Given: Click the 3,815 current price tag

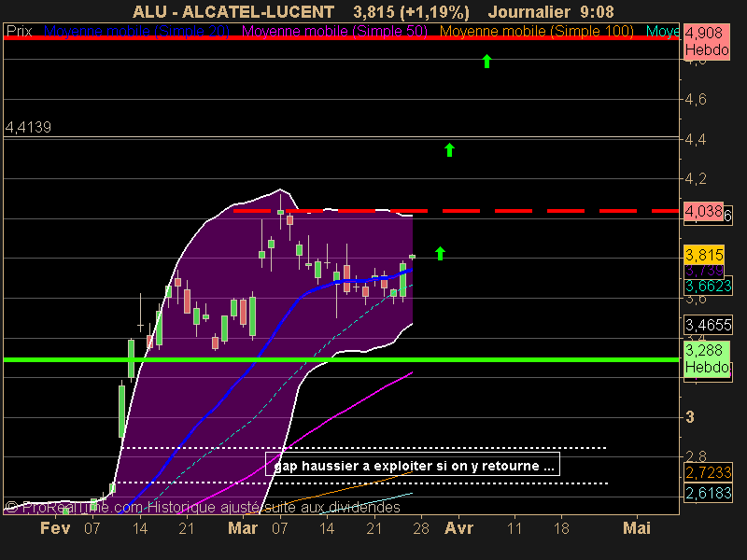Looking at the screenshot, I should tap(704, 255).
